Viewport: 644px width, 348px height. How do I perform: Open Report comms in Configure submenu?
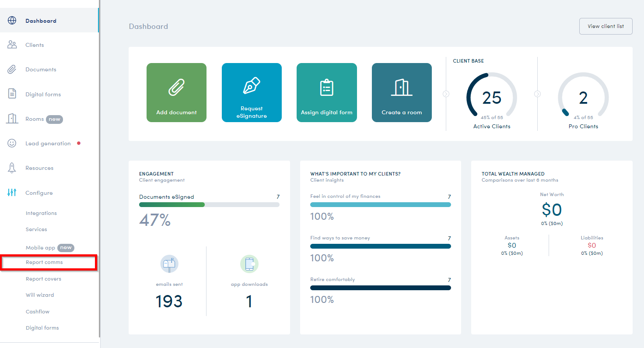click(x=44, y=263)
